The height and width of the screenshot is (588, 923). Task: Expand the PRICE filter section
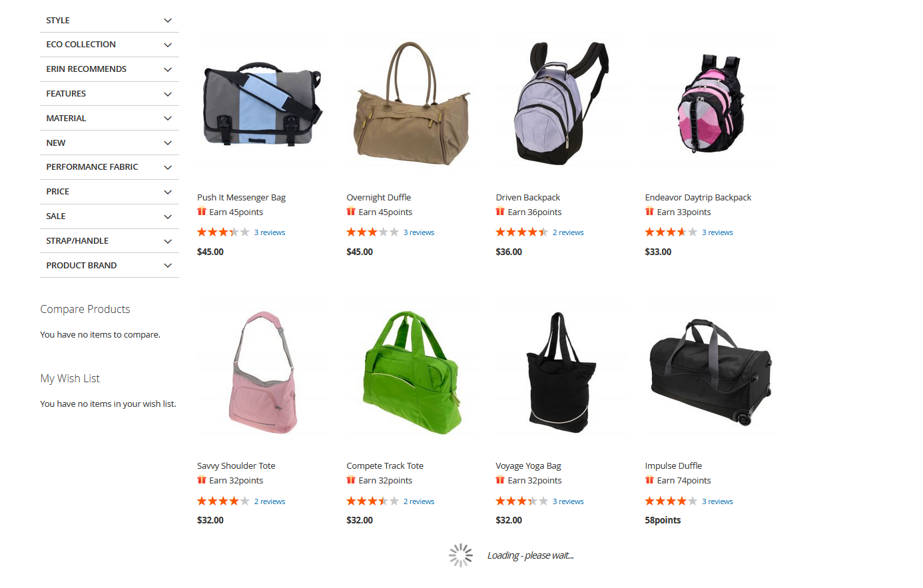click(x=109, y=192)
